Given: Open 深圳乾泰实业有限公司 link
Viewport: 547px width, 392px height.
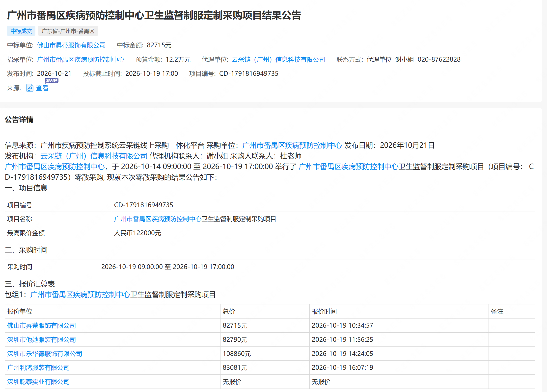Looking at the screenshot, I should (x=38, y=382).
